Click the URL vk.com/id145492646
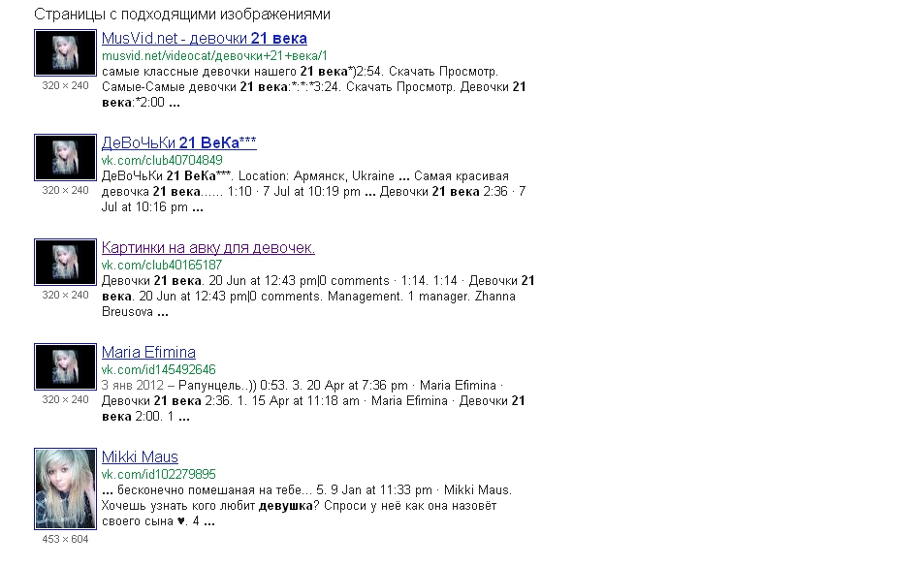Screen dimensions: 924x566 pos(158,370)
